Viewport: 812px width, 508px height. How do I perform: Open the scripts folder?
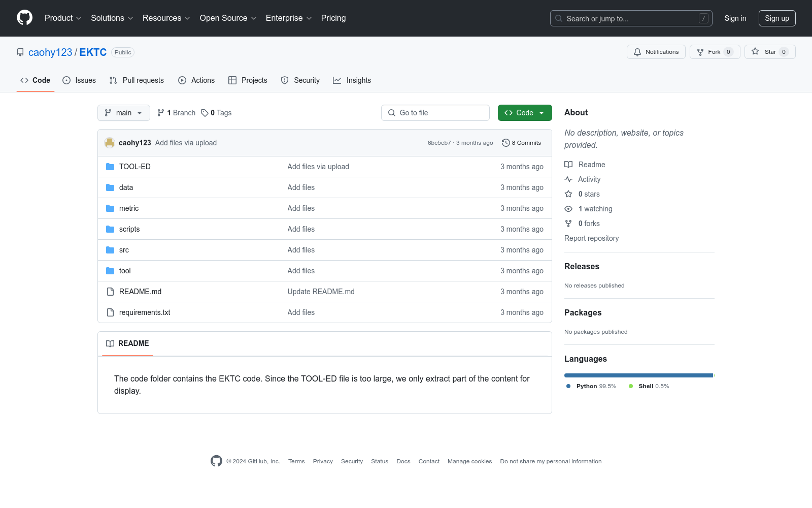[129, 229]
